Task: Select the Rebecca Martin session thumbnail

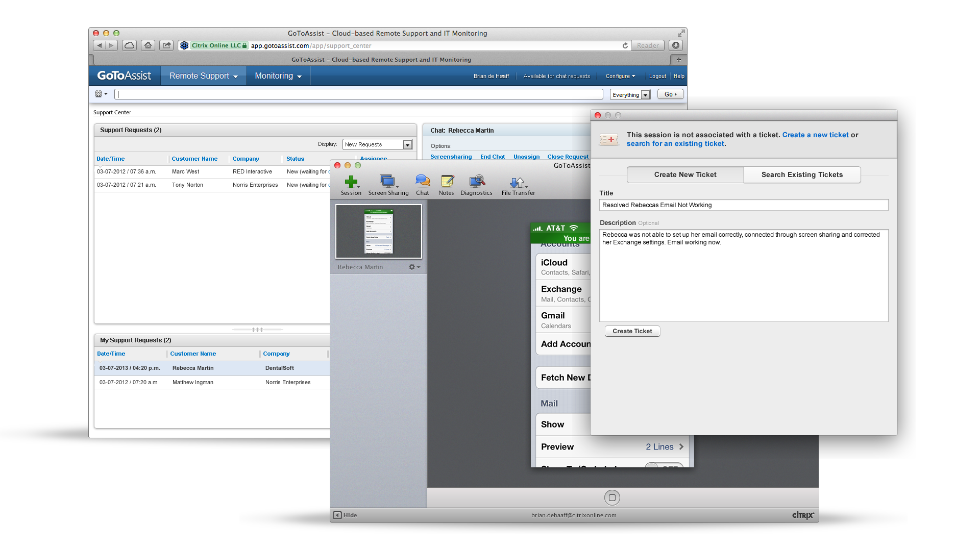Action: 378,232
